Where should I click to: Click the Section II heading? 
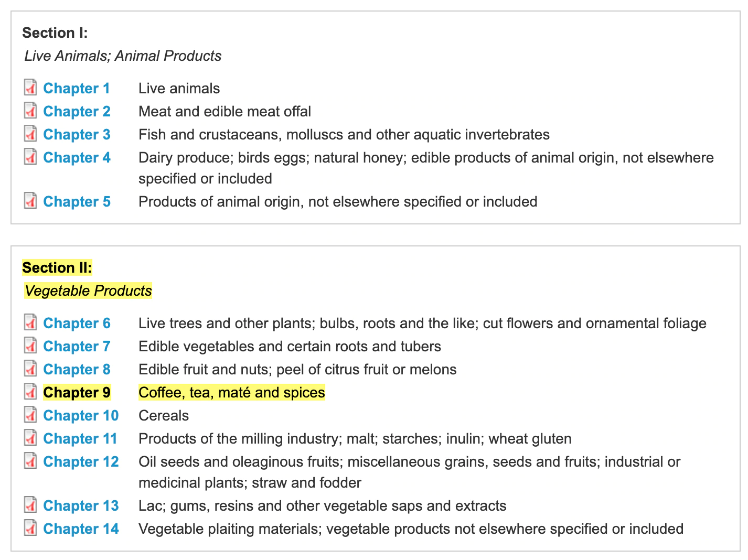57,267
